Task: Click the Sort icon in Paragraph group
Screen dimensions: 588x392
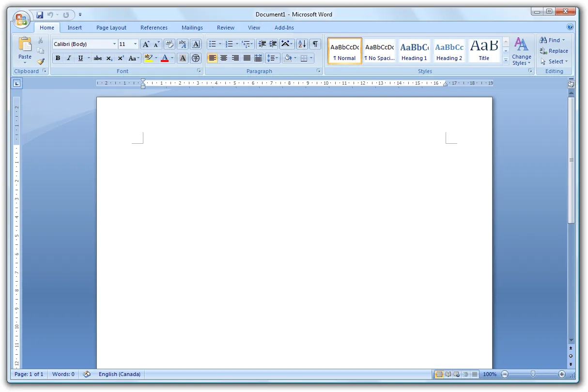Action: pos(301,44)
